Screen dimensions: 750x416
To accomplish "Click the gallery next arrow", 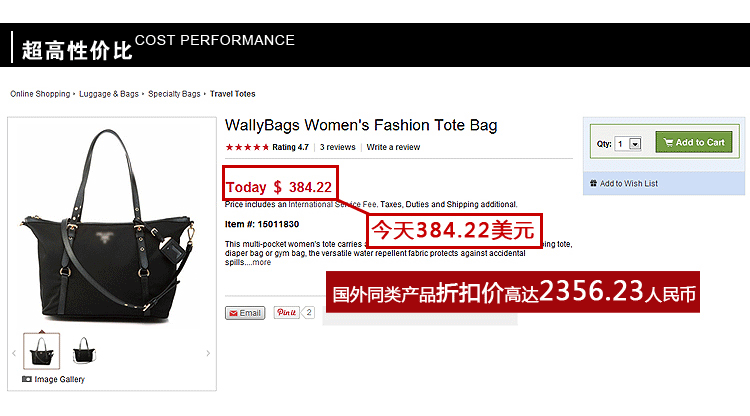I will (208, 353).
